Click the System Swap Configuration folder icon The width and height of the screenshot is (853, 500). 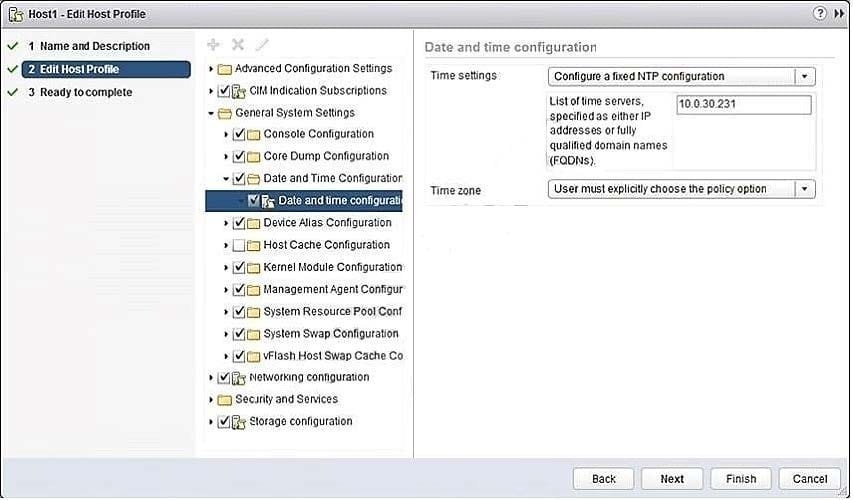point(254,334)
